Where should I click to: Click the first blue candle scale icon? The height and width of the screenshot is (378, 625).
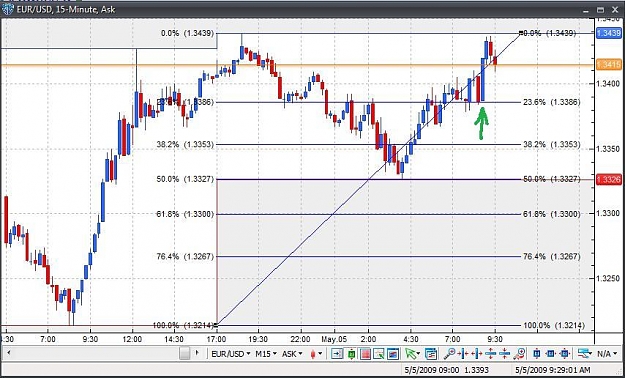pyautogui.click(x=537, y=354)
